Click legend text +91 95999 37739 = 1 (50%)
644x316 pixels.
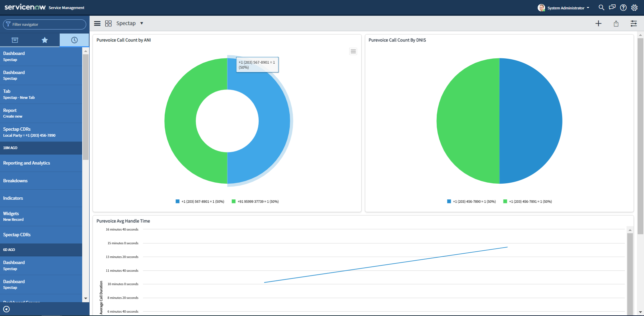[x=258, y=202]
